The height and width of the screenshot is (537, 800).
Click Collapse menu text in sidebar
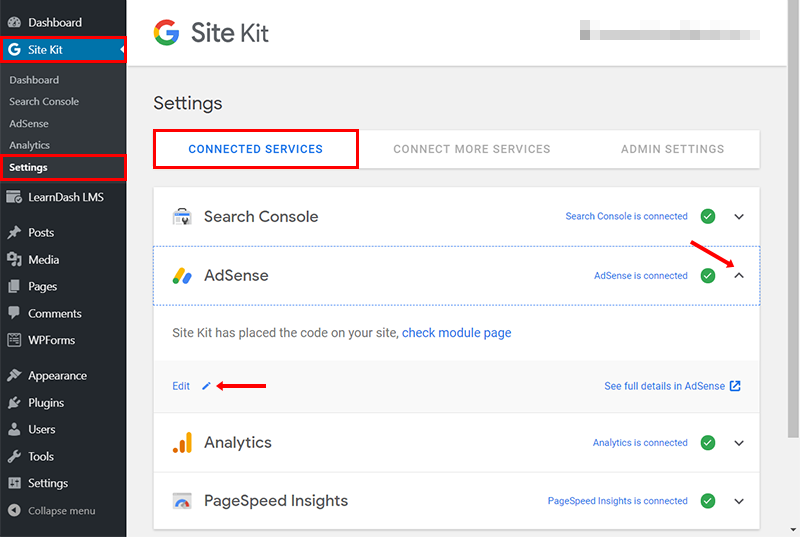[62, 510]
